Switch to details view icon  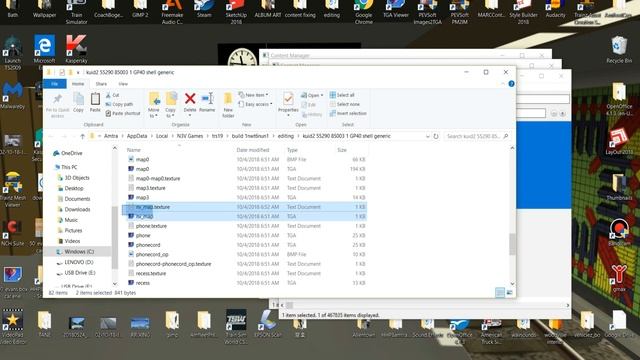click(x=500, y=293)
